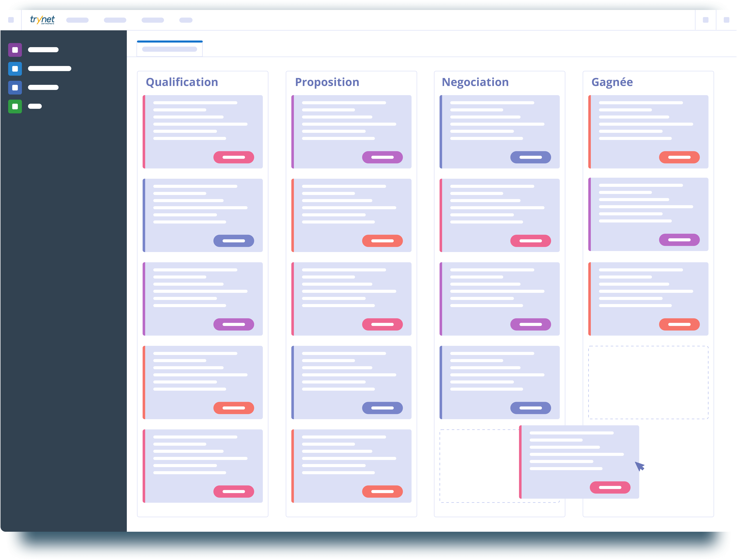This screenshot has height=560, width=737.
Task: Click the purple pill on the third Negociation card
Action: click(x=531, y=324)
